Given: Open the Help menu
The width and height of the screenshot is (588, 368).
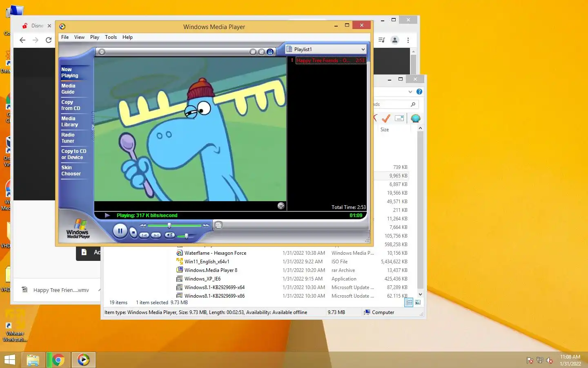Looking at the screenshot, I should [127, 37].
